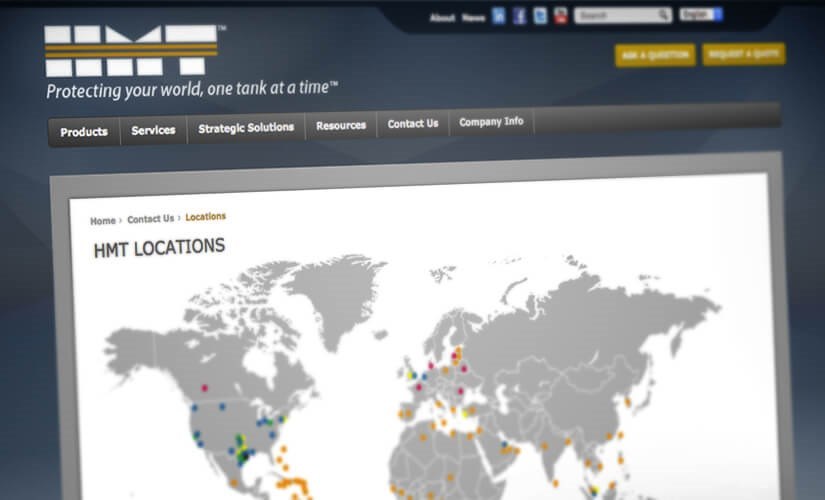This screenshot has width=825, height=500.
Task: Open the YouTube social icon
Action: pos(561,16)
